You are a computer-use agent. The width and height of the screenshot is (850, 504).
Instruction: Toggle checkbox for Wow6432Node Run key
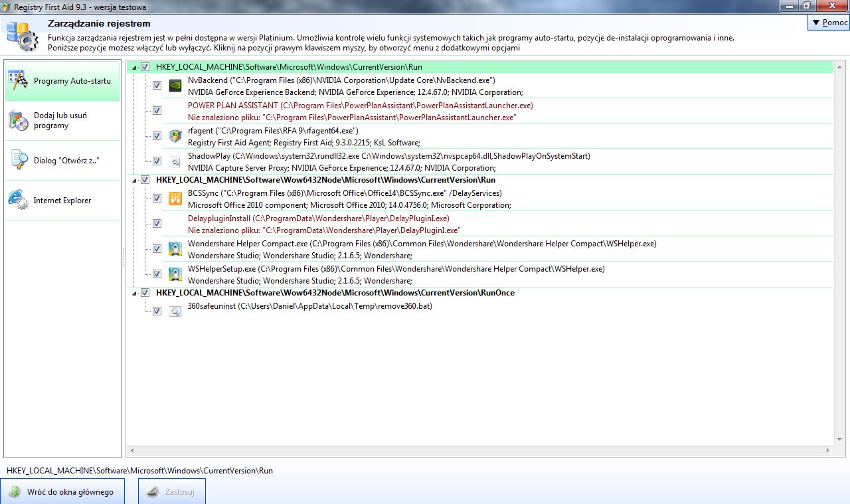click(145, 180)
